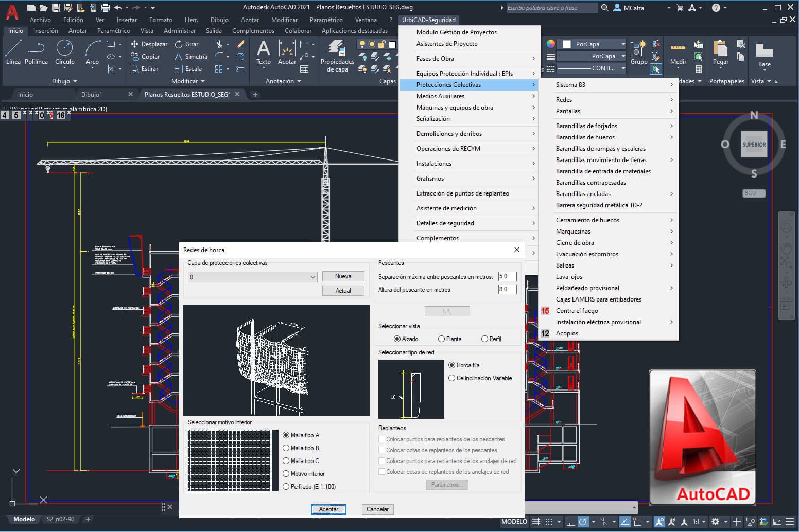Viewport: 799px width, 532px height.
Task: Choose the Copiar tool
Action: click(x=145, y=57)
